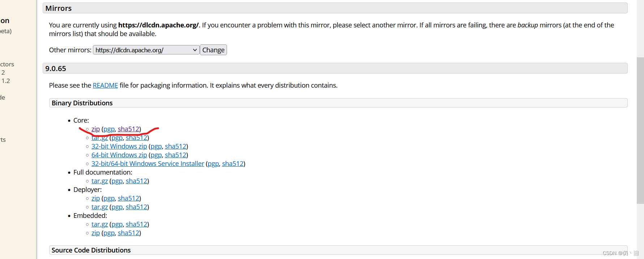Open sha512 link for Windows Service Installer
The height and width of the screenshot is (259, 644).
coord(233,163)
